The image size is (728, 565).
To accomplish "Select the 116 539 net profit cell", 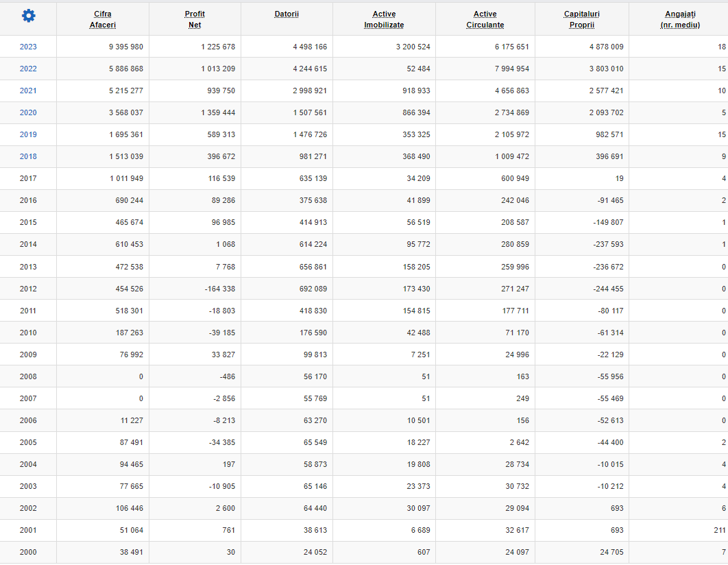I will [x=195, y=178].
